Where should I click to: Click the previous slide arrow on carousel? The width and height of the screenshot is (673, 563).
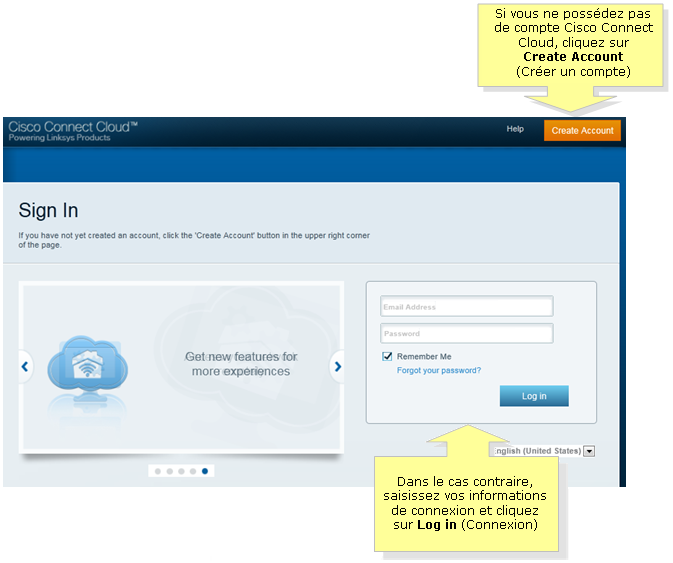(x=25, y=367)
